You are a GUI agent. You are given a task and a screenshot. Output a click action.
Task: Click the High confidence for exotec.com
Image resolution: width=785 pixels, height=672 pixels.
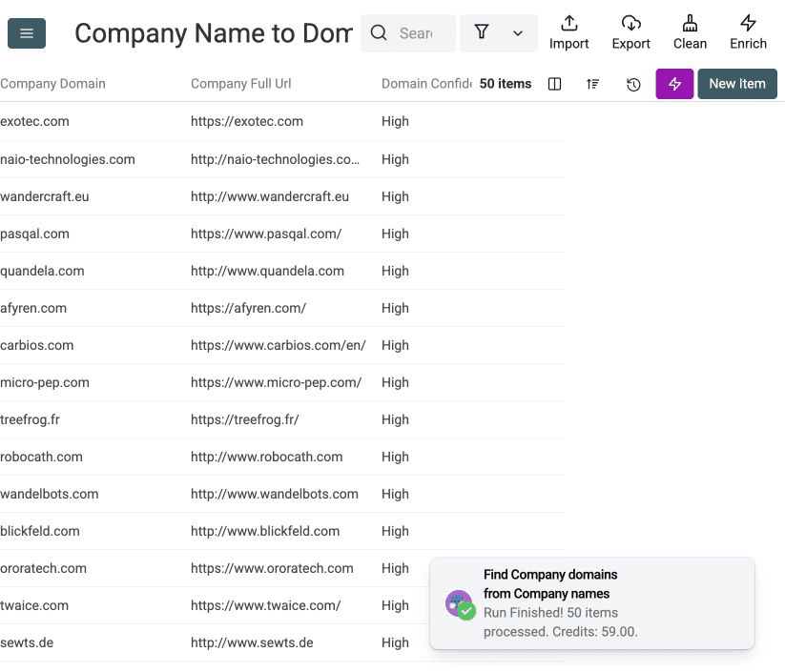pyautogui.click(x=395, y=121)
